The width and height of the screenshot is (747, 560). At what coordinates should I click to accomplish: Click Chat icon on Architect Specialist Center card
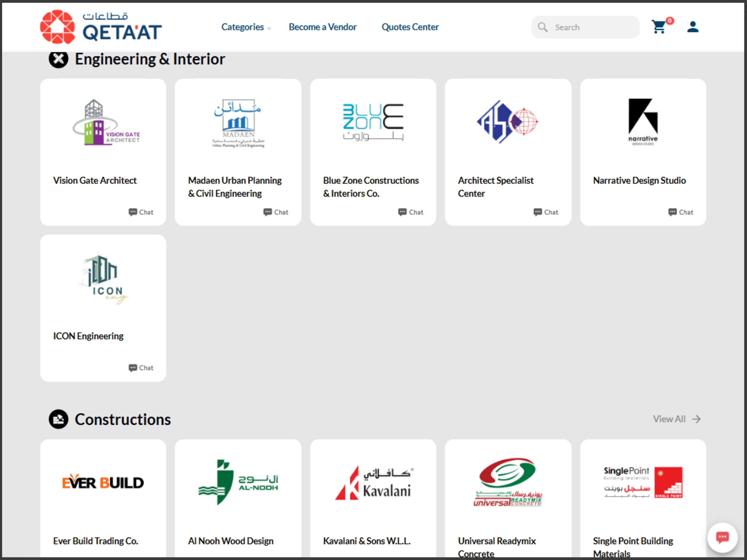pyautogui.click(x=538, y=212)
